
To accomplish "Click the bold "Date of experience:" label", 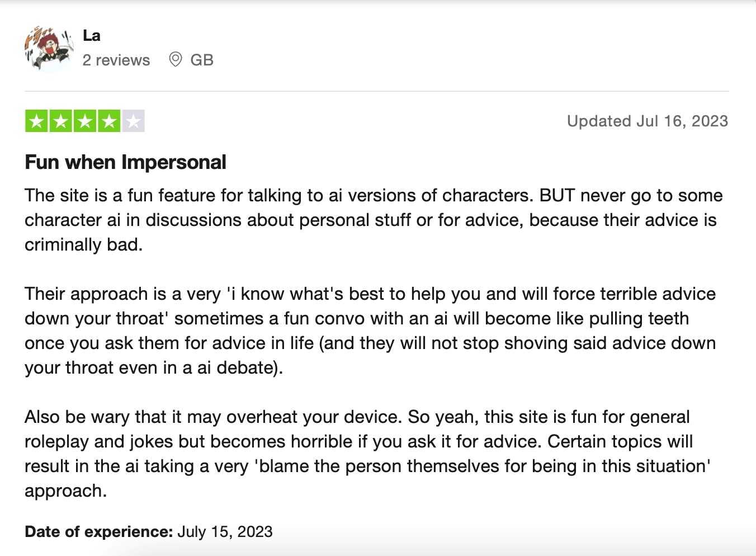I will point(98,531).
